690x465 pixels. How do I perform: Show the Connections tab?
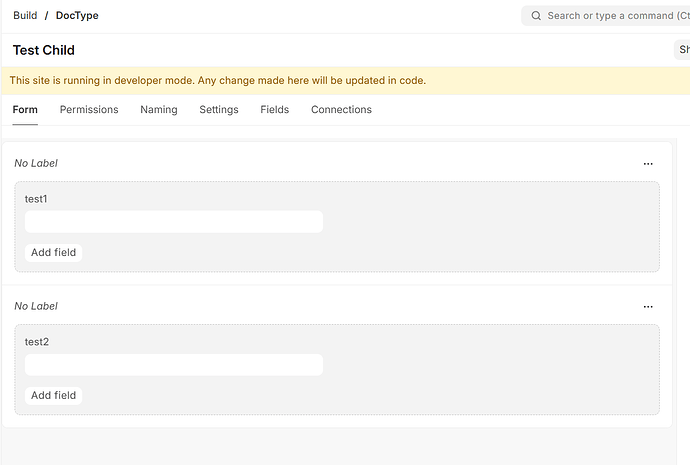(341, 110)
